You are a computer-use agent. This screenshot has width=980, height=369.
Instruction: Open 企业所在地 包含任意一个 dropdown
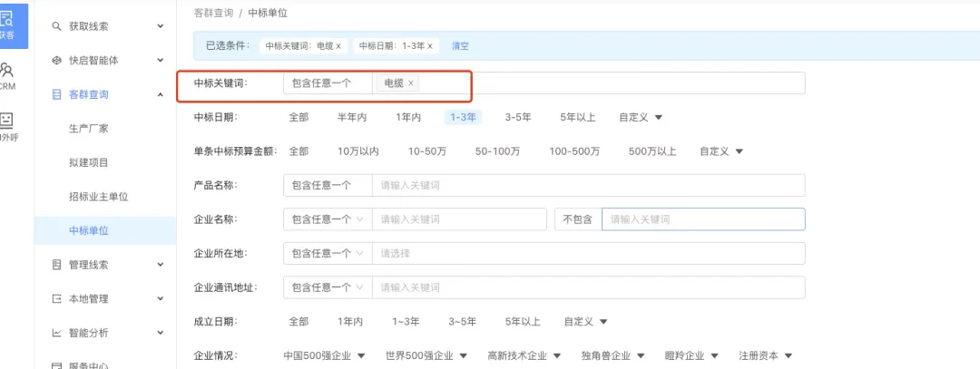pyautogui.click(x=328, y=254)
